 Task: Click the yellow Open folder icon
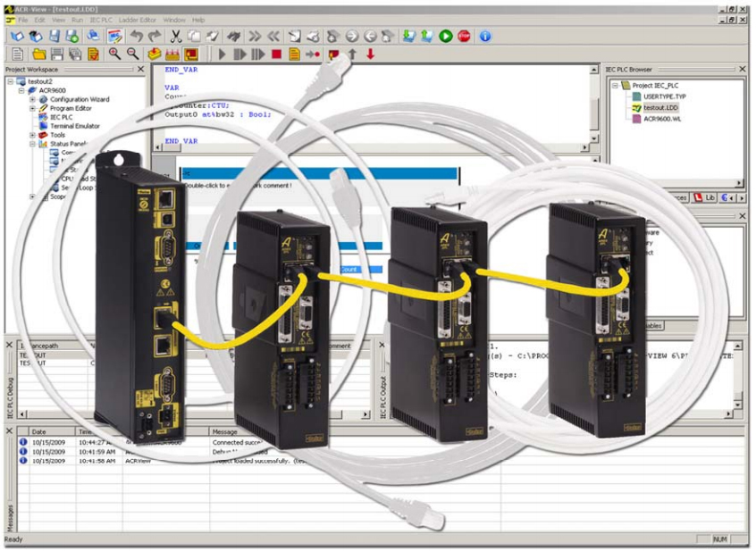point(39,54)
